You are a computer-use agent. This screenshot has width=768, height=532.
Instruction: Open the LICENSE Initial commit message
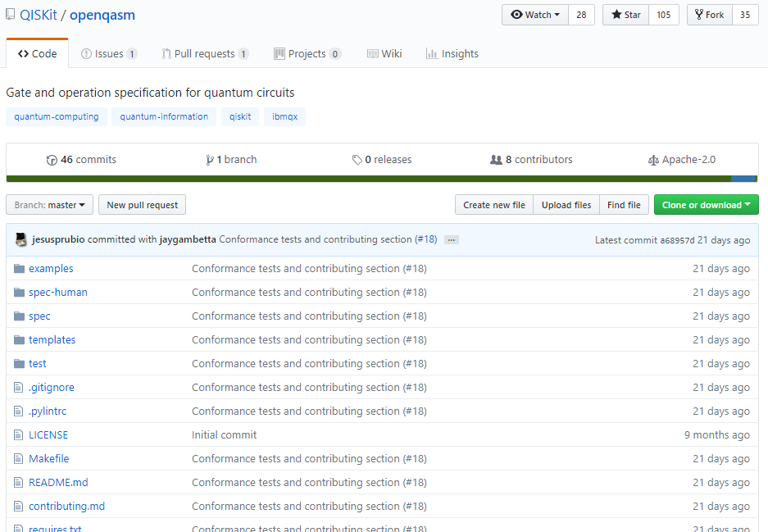pos(224,435)
